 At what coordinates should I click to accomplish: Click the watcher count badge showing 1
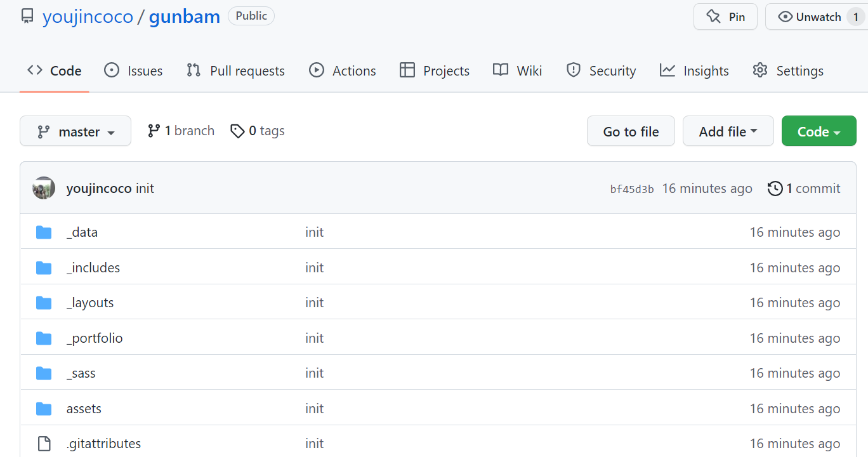point(855,17)
